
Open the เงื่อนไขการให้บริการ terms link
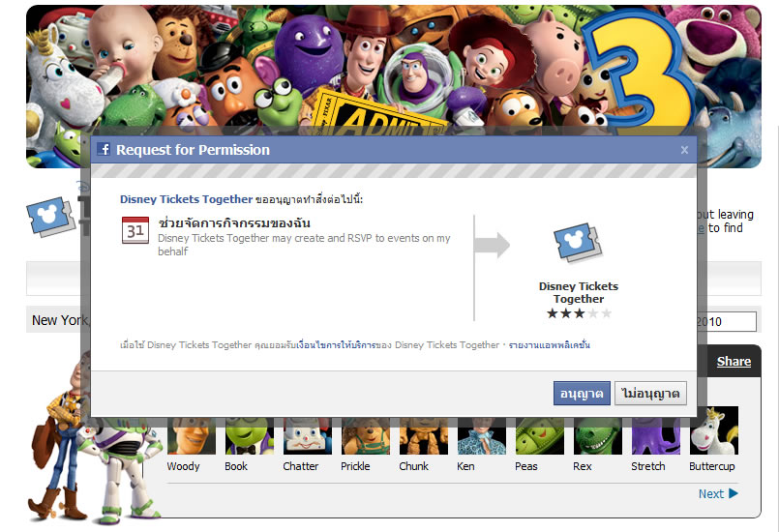point(336,344)
